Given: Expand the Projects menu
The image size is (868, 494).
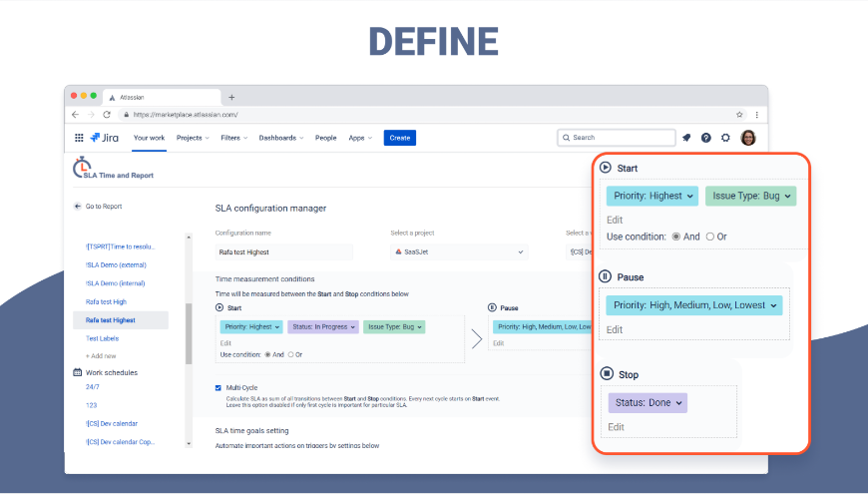Looking at the screenshot, I should pyautogui.click(x=193, y=138).
